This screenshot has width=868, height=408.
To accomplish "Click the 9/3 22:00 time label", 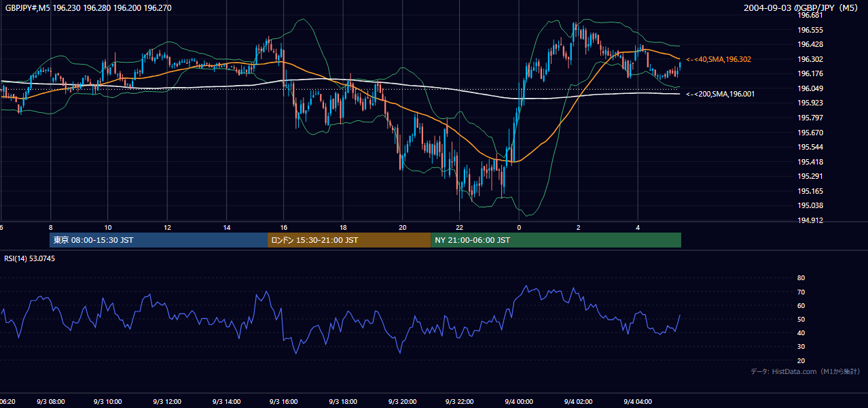I will 460,402.
